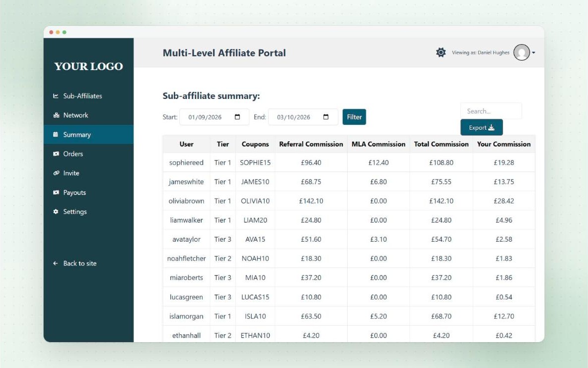Click the MLA Commission column header
The height and width of the screenshot is (368, 588).
click(378, 144)
